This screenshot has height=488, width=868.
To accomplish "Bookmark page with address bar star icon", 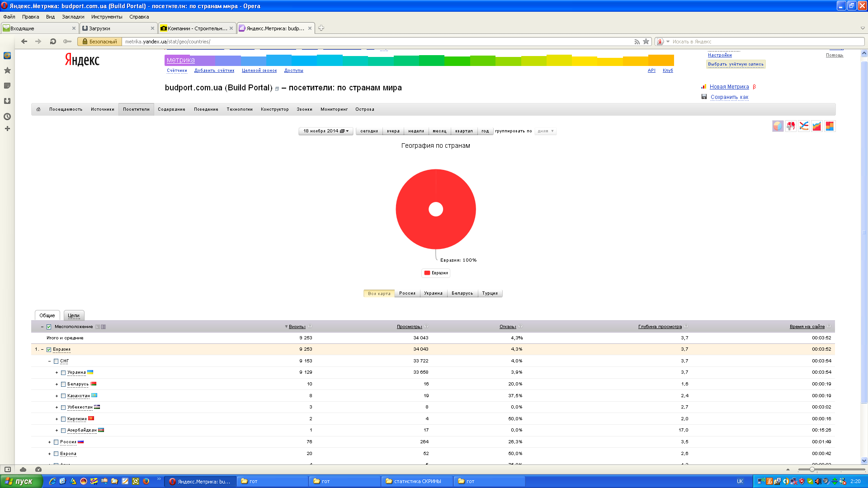I will coord(646,42).
